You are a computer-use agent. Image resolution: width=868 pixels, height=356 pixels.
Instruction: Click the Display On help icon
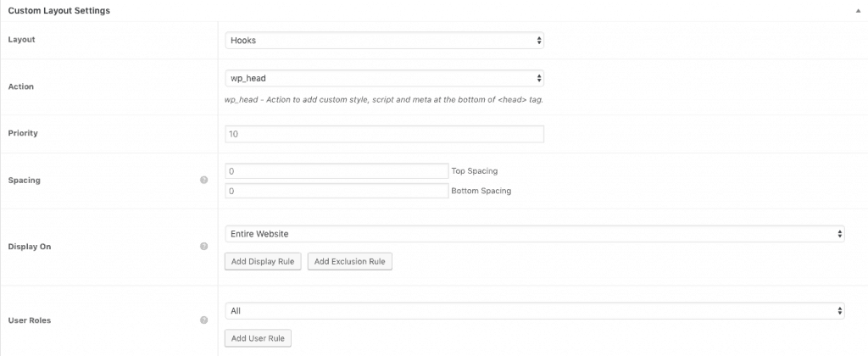(203, 247)
